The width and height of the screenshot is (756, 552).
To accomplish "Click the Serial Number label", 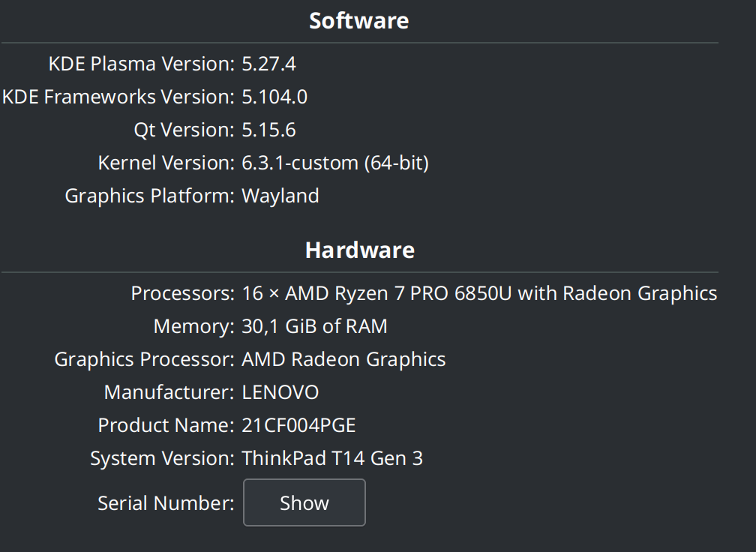I will (166, 502).
